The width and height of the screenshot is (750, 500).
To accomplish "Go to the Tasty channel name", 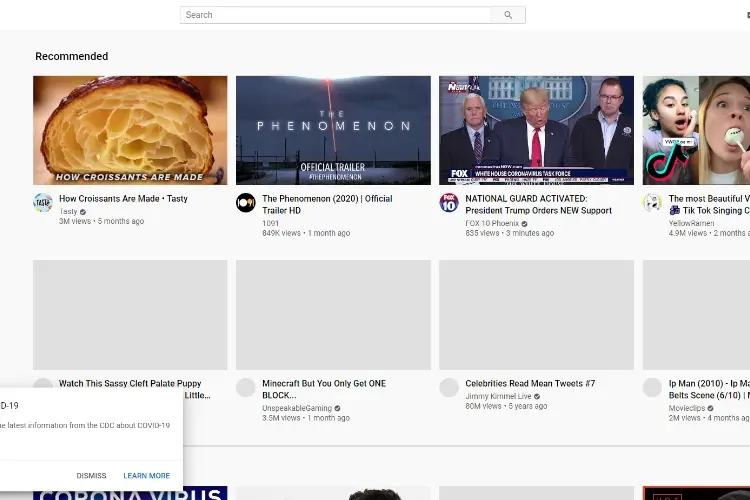I will (68, 211).
